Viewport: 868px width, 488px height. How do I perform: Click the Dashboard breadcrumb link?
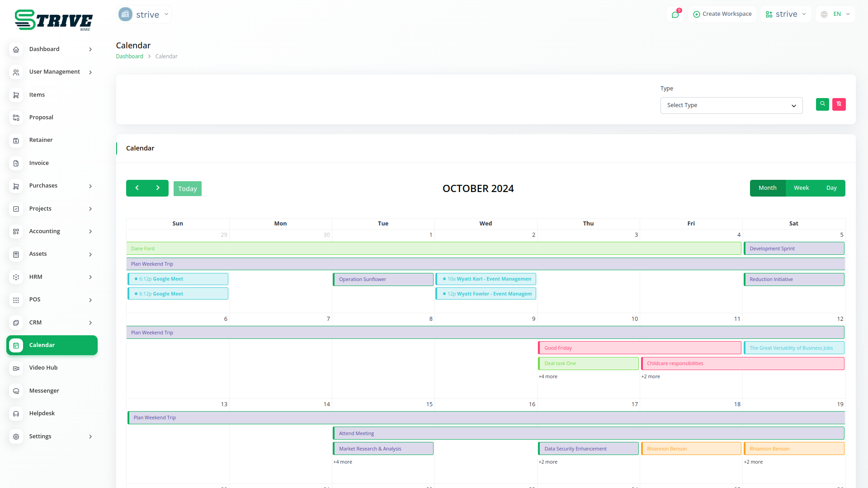tap(129, 56)
